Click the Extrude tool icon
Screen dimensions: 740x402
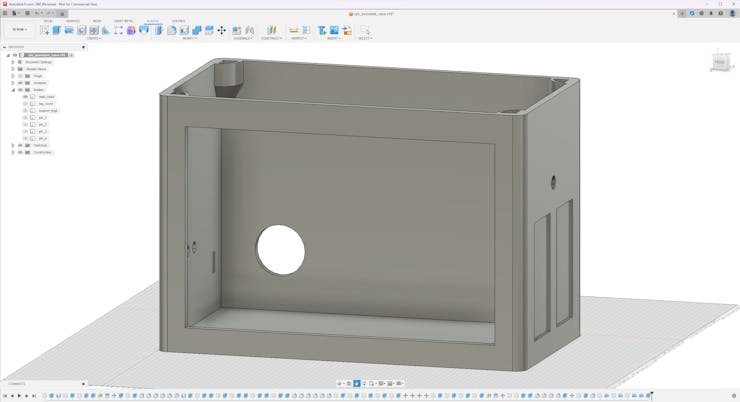pyautogui.click(x=57, y=30)
